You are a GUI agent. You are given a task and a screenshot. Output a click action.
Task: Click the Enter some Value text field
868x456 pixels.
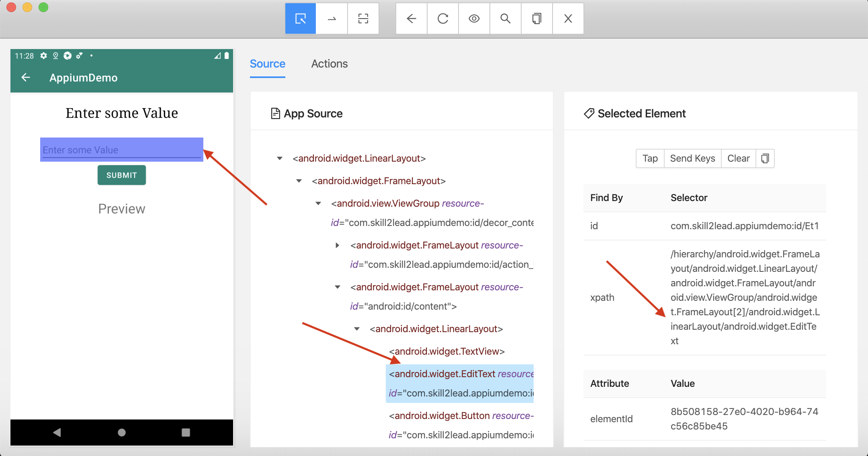(121, 150)
